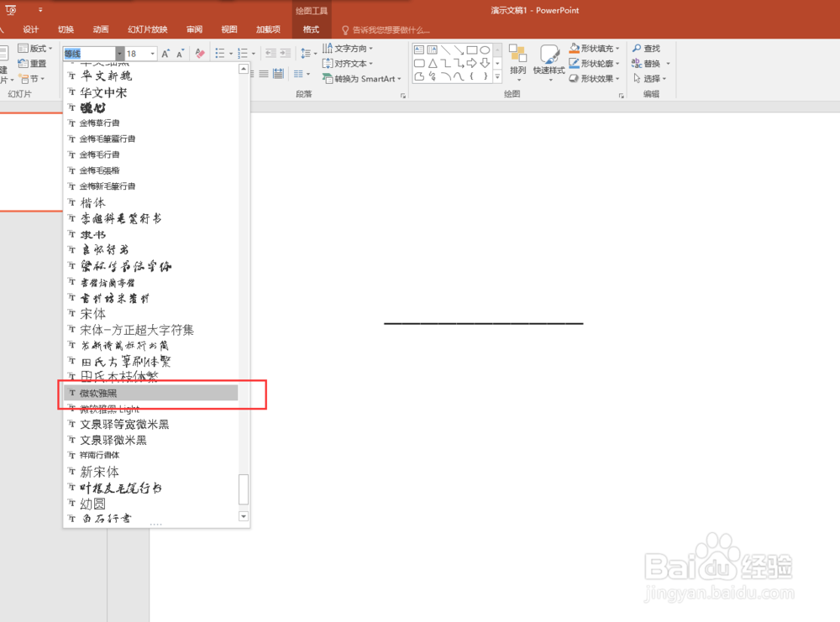Select the rounded rectangle shape
This screenshot has height=622, width=840.
click(419, 63)
